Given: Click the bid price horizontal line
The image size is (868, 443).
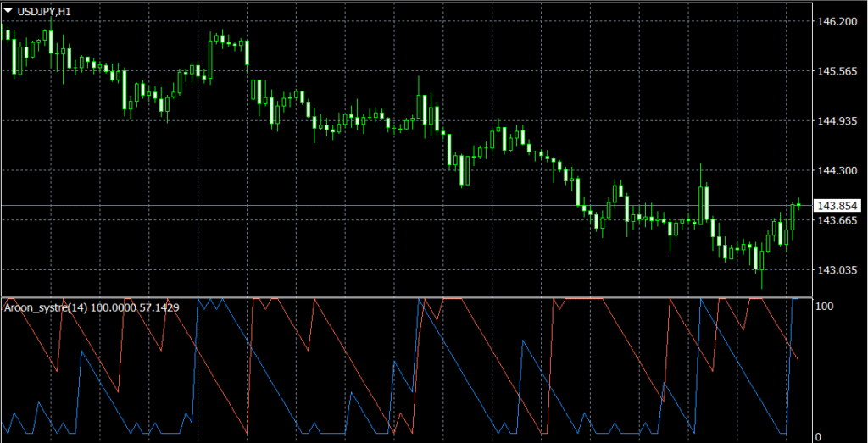Looking at the screenshot, I should pos(407,205).
